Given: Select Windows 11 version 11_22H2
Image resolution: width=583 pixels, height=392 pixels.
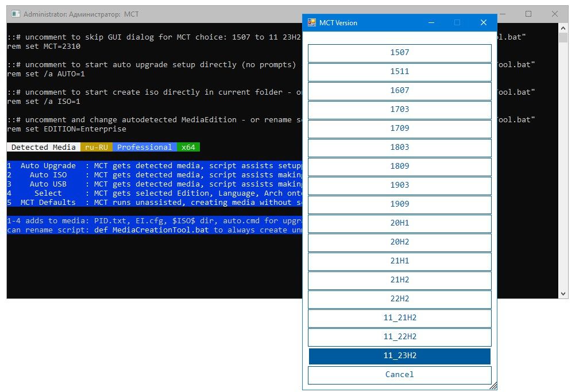Looking at the screenshot, I should click(x=400, y=337).
